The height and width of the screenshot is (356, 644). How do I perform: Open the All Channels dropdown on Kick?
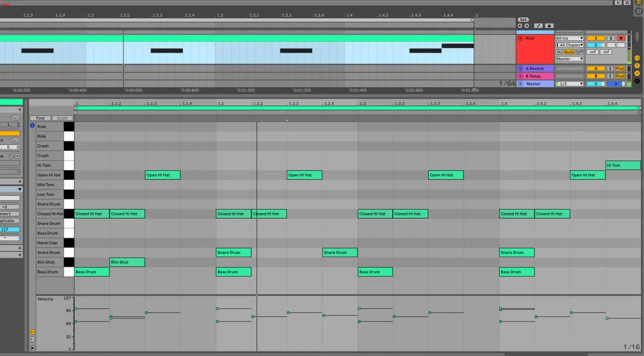coord(569,45)
